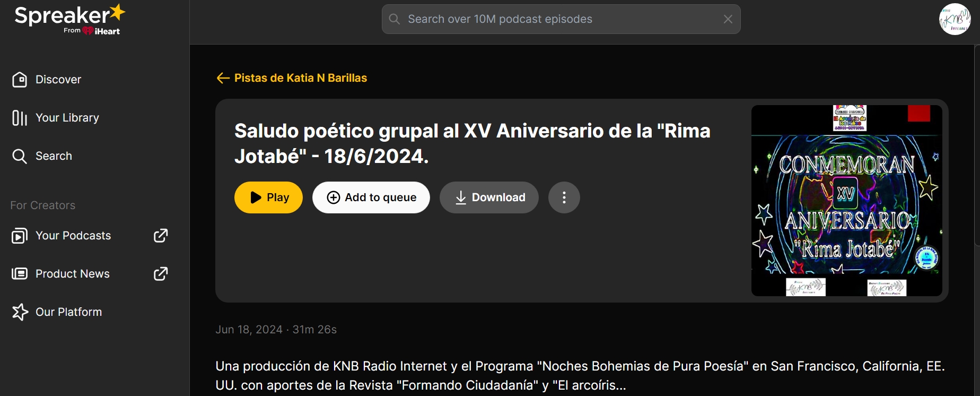980x396 pixels.
Task: Click the external link icon beside Product News
Action: [x=161, y=274]
